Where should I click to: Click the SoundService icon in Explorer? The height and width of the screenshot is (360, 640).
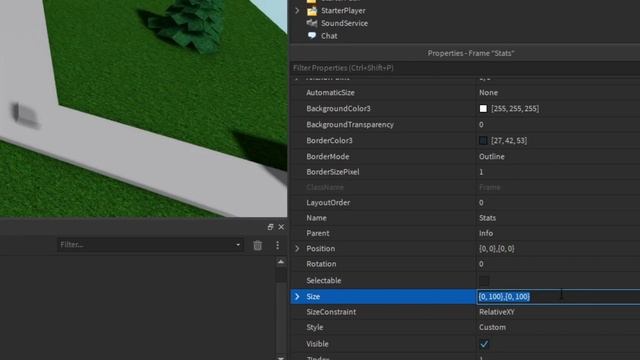(x=312, y=23)
